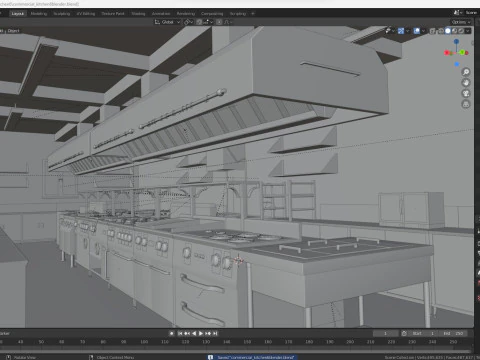Open the Texture Paint workspace tab

click(x=113, y=14)
